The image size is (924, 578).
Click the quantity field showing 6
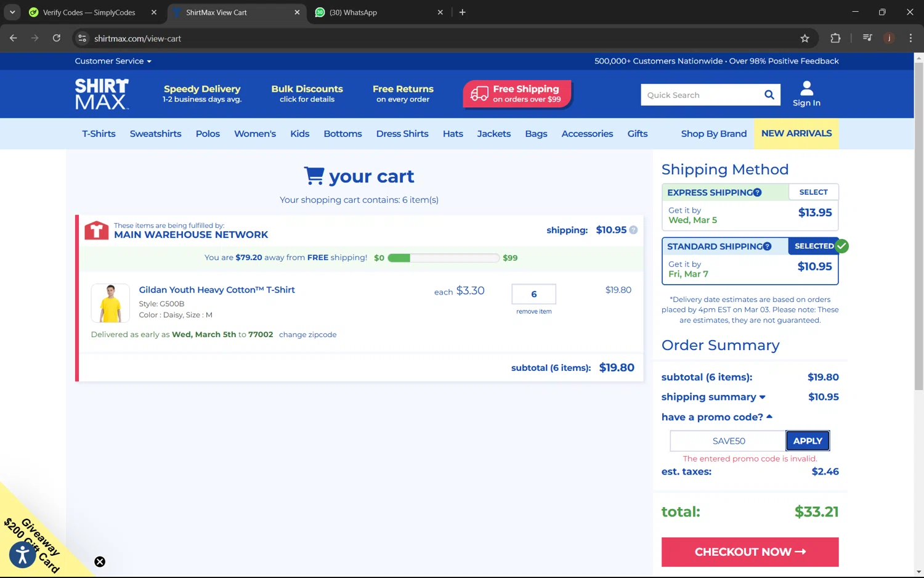click(x=533, y=294)
